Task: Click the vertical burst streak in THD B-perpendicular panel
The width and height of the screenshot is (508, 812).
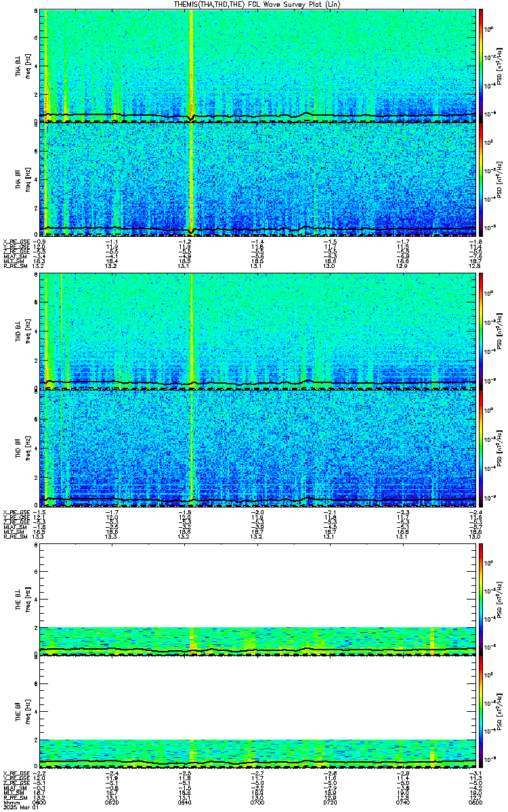Action: (x=192, y=332)
